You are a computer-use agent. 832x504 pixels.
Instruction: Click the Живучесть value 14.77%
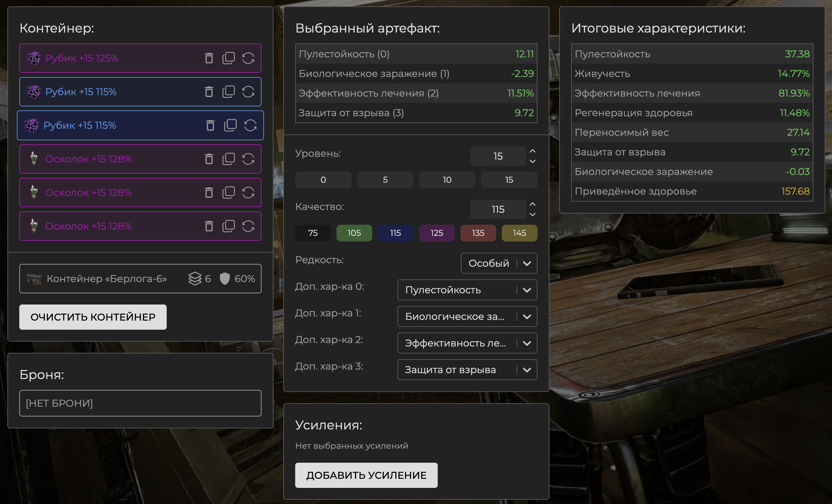tap(793, 73)
